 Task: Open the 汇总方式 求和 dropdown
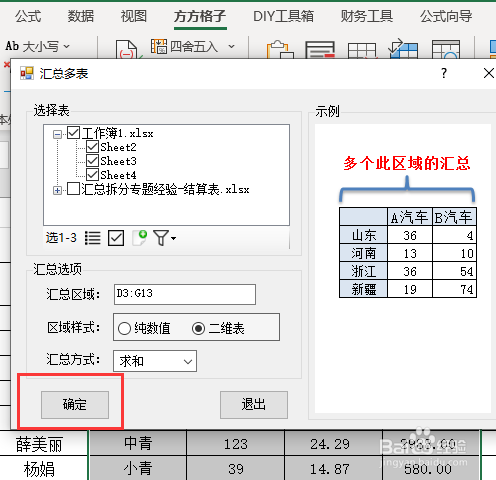(x=155, y=361)
